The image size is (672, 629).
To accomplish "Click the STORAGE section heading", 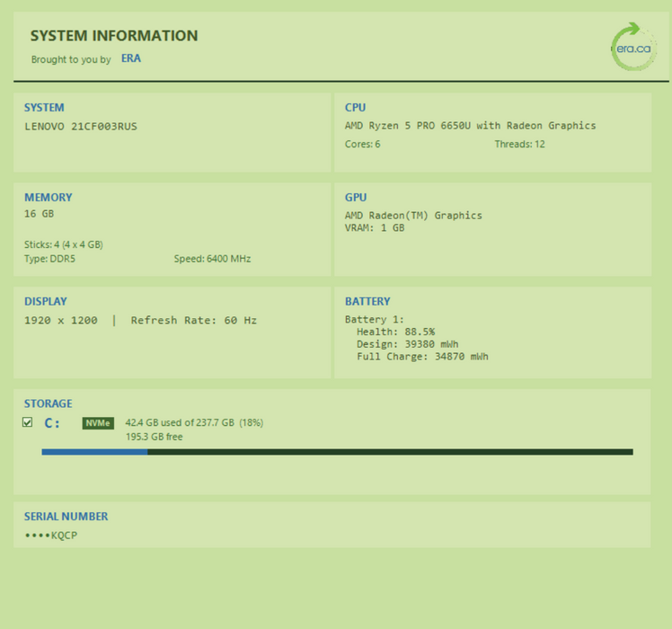I will pyautogui.click(x=48, y=403).
